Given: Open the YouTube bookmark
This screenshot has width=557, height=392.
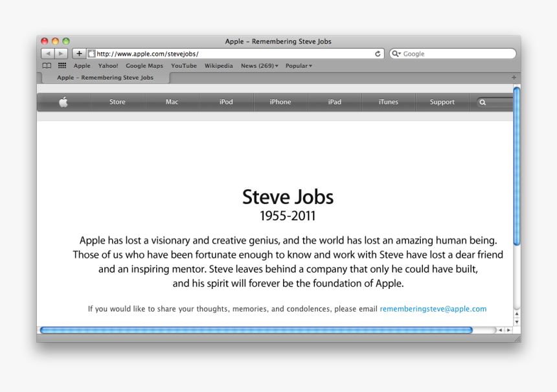Looking at the screenshot, I should tap(184, 65).
